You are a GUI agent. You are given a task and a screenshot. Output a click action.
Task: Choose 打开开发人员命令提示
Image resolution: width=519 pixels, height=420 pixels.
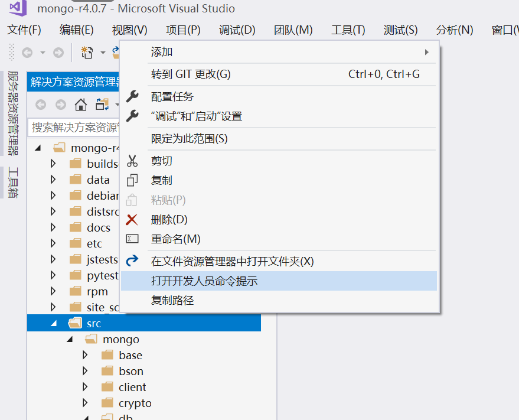(279, 281)
